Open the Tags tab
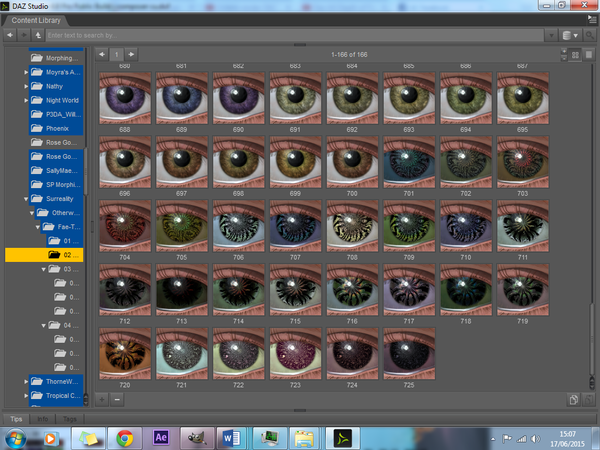This screenshot has width=600, height=450. point(70,419)
